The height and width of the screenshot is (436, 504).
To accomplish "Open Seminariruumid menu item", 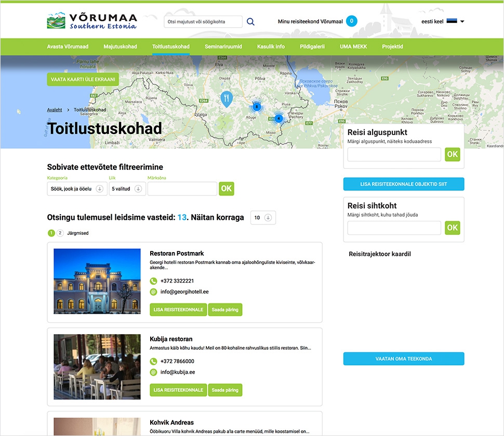I will [223, 47].
